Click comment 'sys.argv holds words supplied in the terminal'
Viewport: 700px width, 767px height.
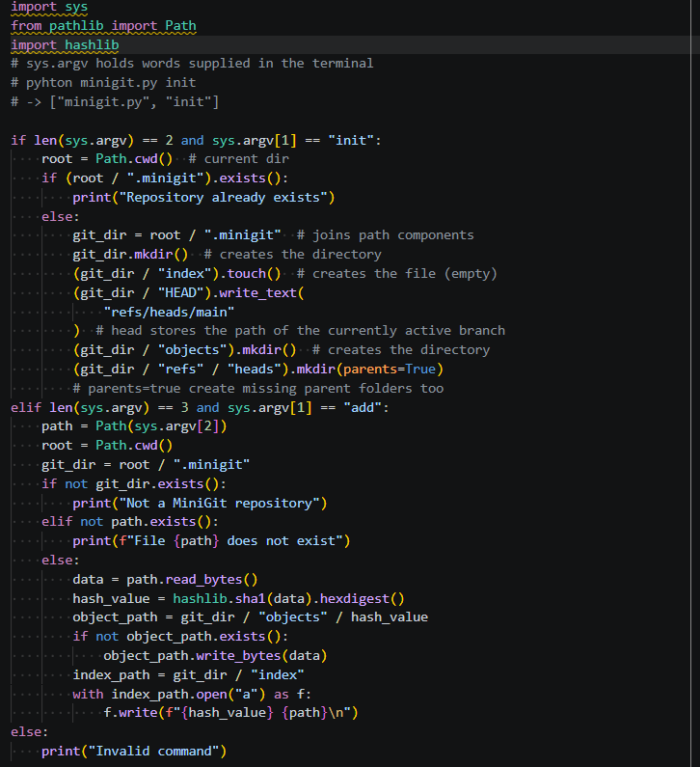click(x=192, y=64)
